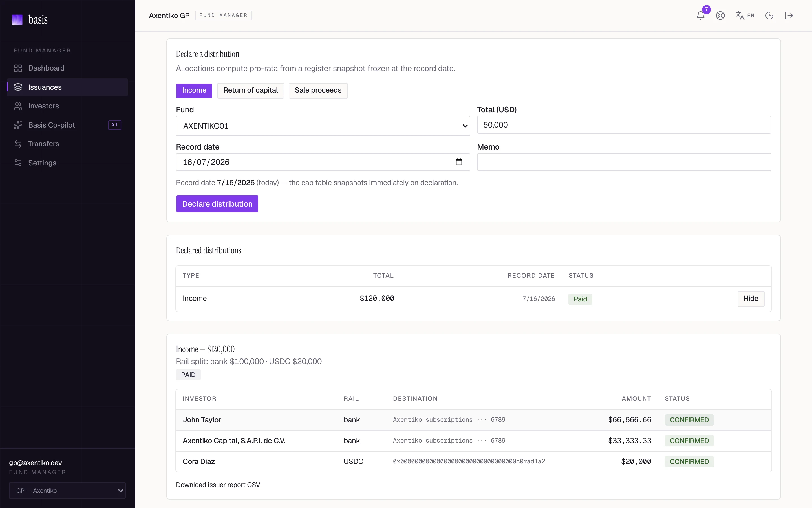Screen dimensions: 812x508
Task: Click the $120,000 total cell
Action: point(377,299)
